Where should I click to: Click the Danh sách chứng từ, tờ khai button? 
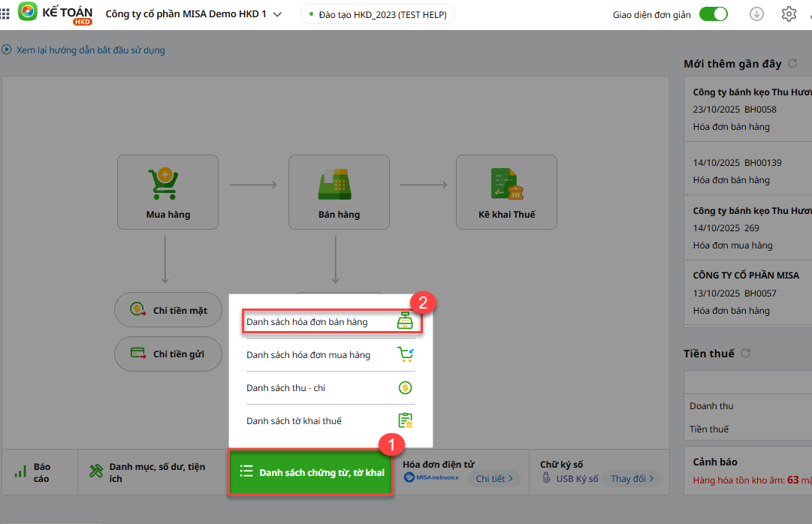coord(311,472)
